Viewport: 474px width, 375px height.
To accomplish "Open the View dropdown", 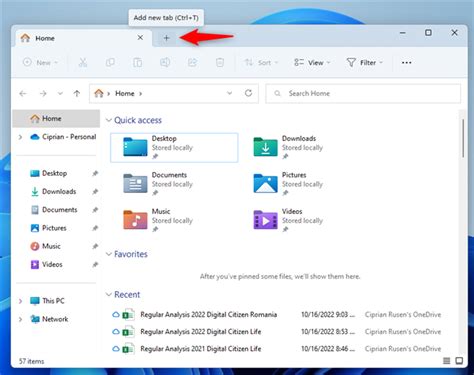I will click(312, 62).
